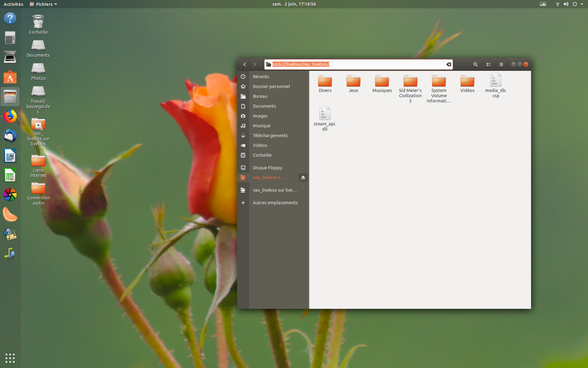Click the keyboard indicator in top bar
The width and height of the screenshot is (588, 368).
click(x=543, y=4)
